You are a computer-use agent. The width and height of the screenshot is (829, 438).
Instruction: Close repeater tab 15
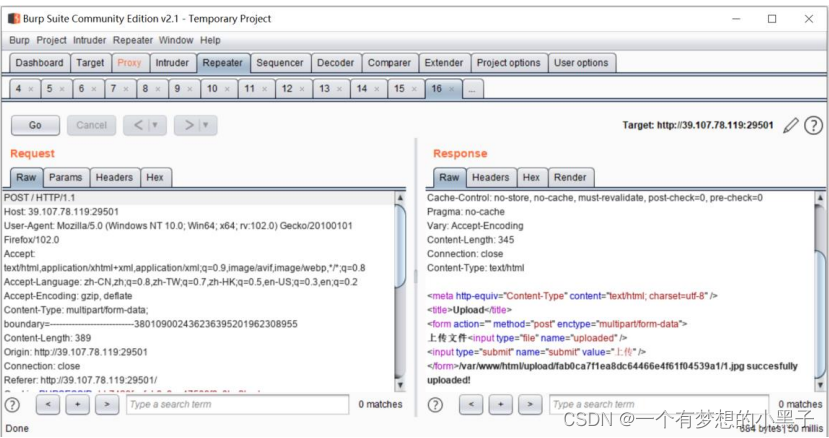[414, 89]
